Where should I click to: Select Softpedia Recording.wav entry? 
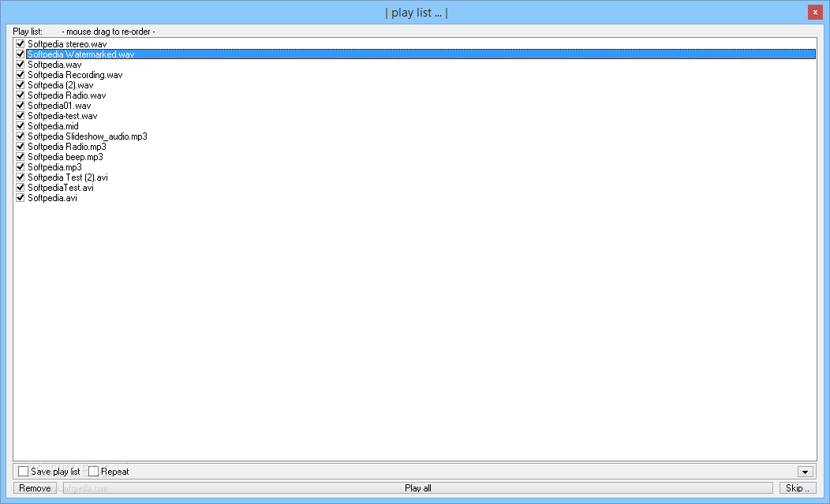(75, 75)
